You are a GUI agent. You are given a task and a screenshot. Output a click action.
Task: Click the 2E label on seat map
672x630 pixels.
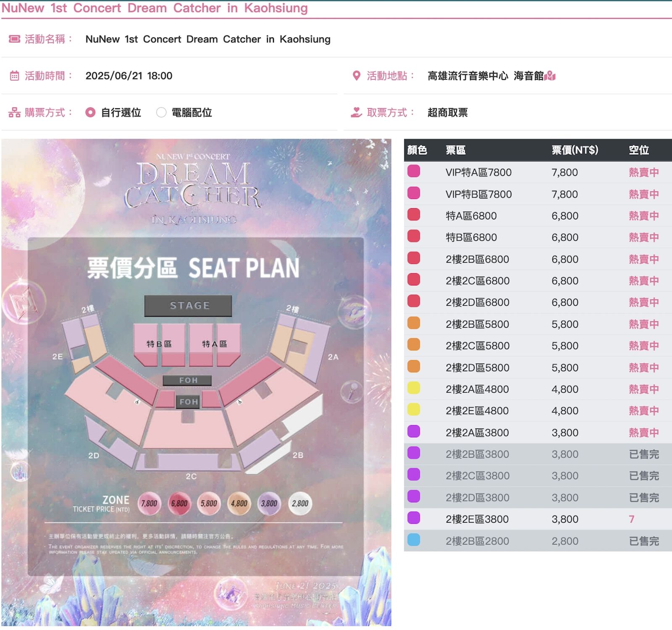click(58, 357)
